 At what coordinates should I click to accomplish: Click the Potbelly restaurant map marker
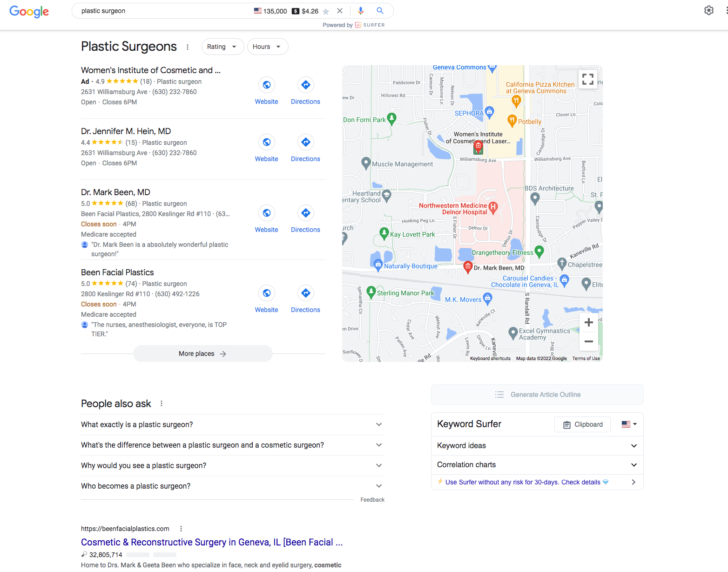point(512,121)
